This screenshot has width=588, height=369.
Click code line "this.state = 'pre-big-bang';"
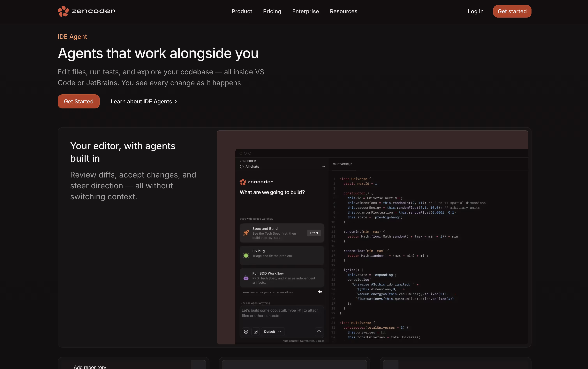[x=375, y=217]
